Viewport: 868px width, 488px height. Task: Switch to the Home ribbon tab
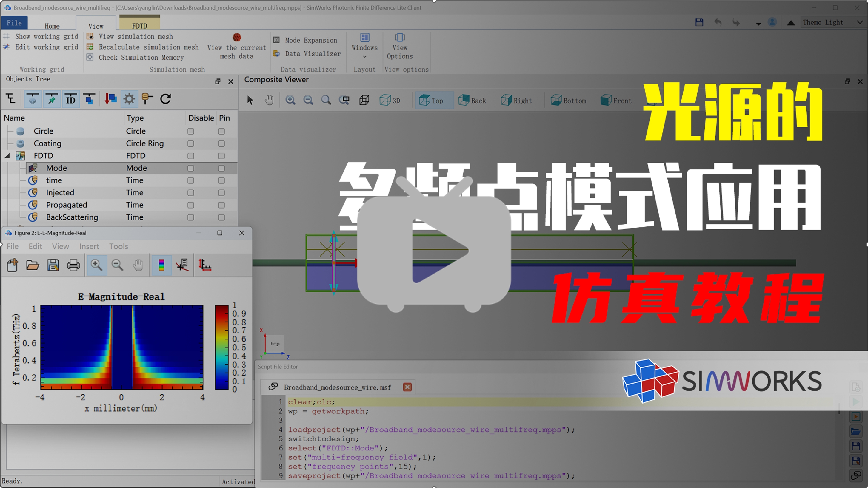[52, 26]
